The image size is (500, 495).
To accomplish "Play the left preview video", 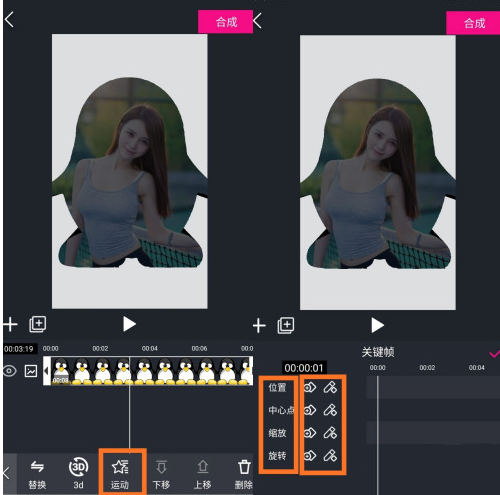I will pos(129,324).
